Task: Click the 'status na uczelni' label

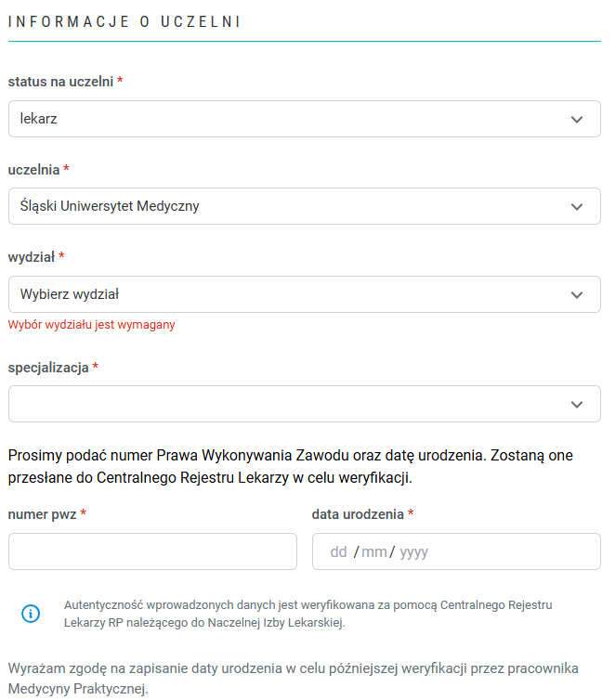Action: pos(61,82)
